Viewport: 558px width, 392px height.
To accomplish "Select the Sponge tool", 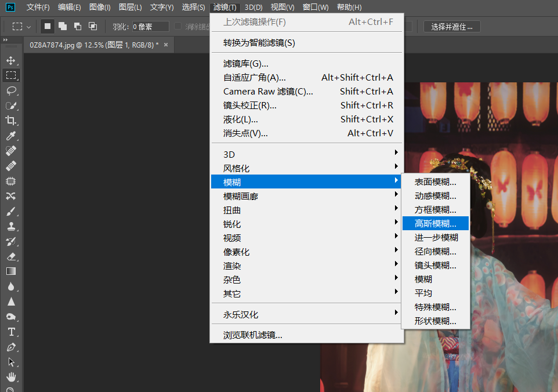I will coord(11,317).
